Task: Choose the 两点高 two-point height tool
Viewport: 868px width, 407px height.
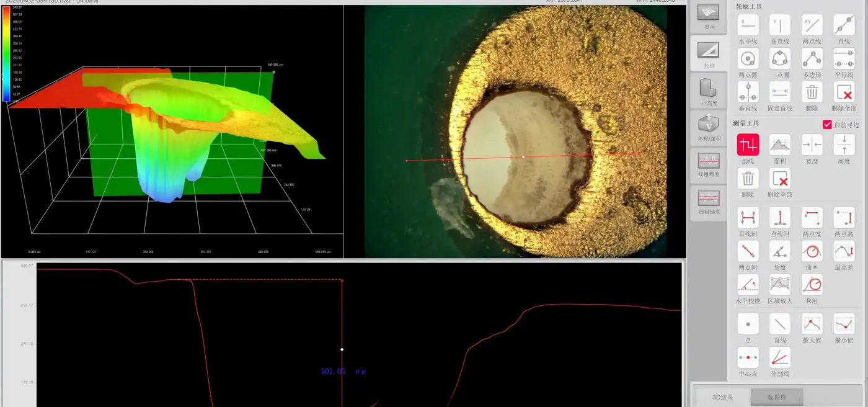Action: [844, 218]
